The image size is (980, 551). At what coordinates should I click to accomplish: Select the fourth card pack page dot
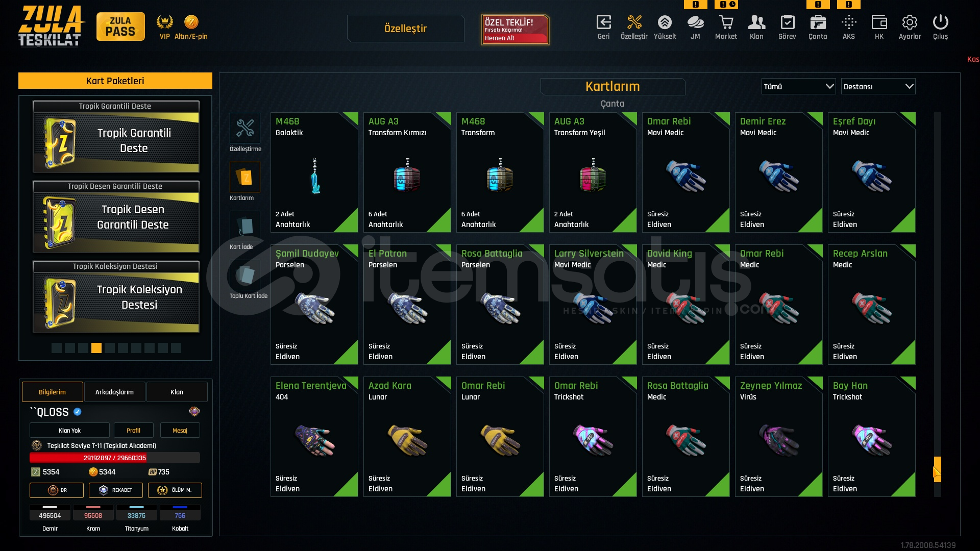(x=96, y=348)
